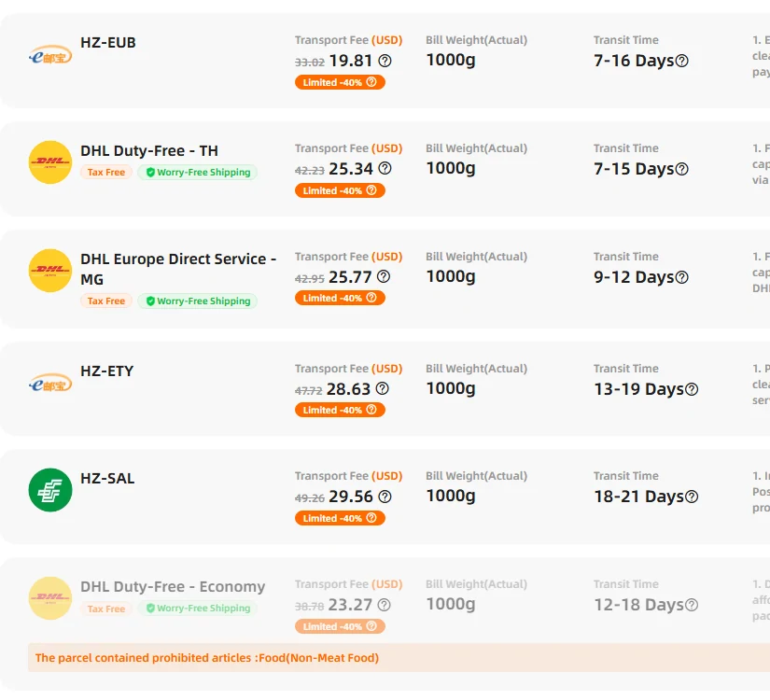Select DHL Europe Direct Service - MG name
Screen dimensions: 770x700
pyautogui.click(x=178, y=269)
